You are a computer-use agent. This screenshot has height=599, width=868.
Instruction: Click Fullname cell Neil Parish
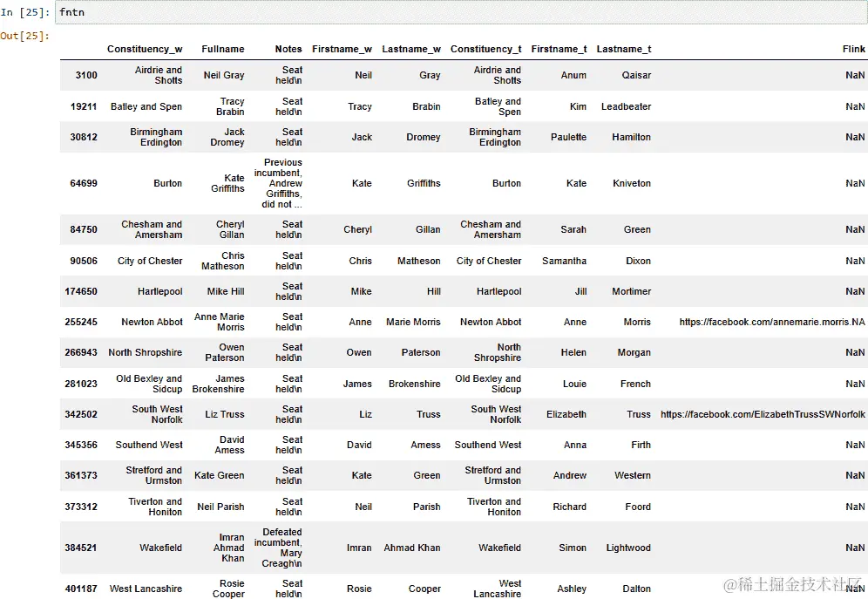coord(220,507)
